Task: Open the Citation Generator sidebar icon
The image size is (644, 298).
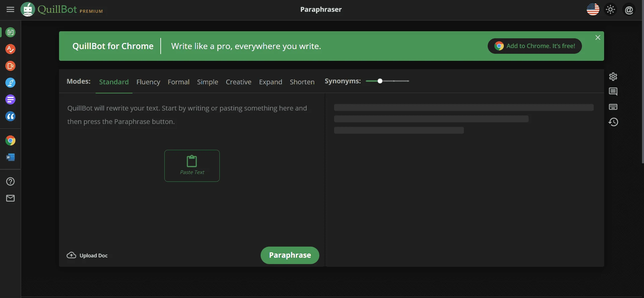Action: tap(10, 116)
